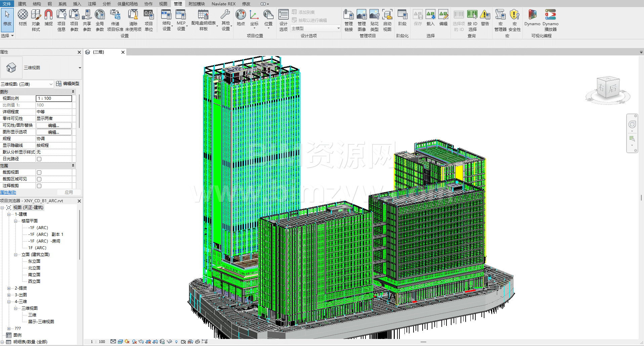
Task: Toggle the 裁剪区域可见 checkbox
Action: point(39,179)
